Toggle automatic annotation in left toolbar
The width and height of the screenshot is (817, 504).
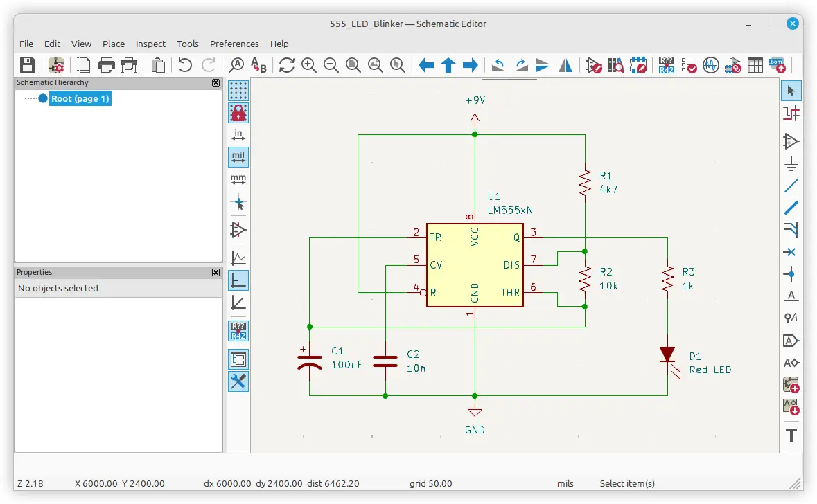pos(238,331)
